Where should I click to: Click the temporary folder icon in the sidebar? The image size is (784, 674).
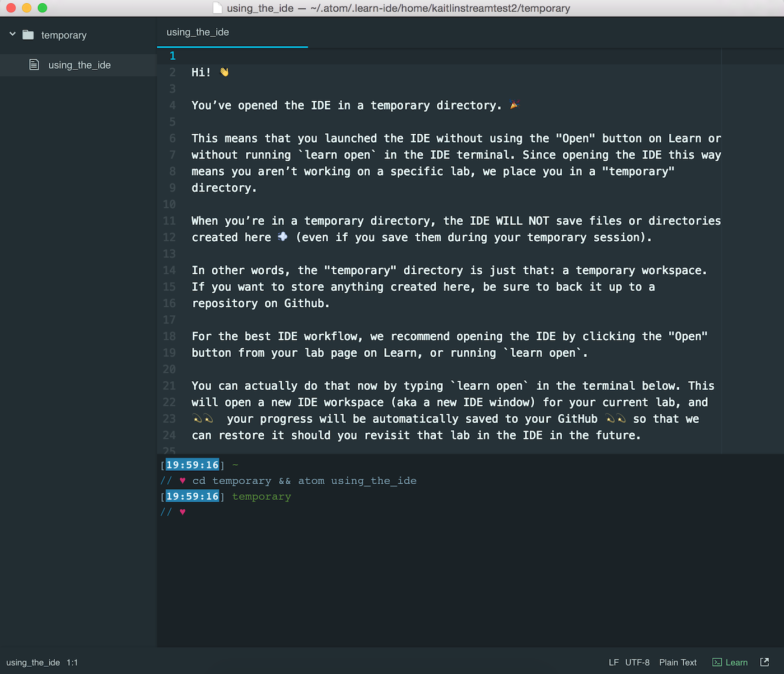click(28, 35)
